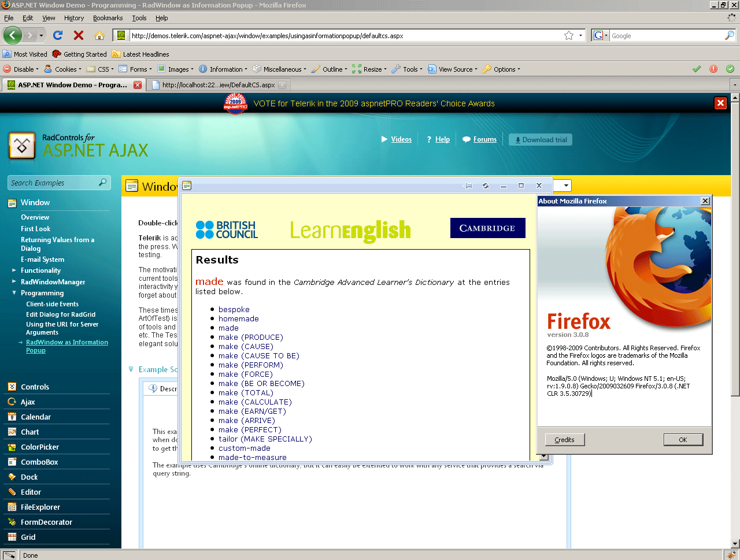Open the Bookmarks menu

(108, 18)
